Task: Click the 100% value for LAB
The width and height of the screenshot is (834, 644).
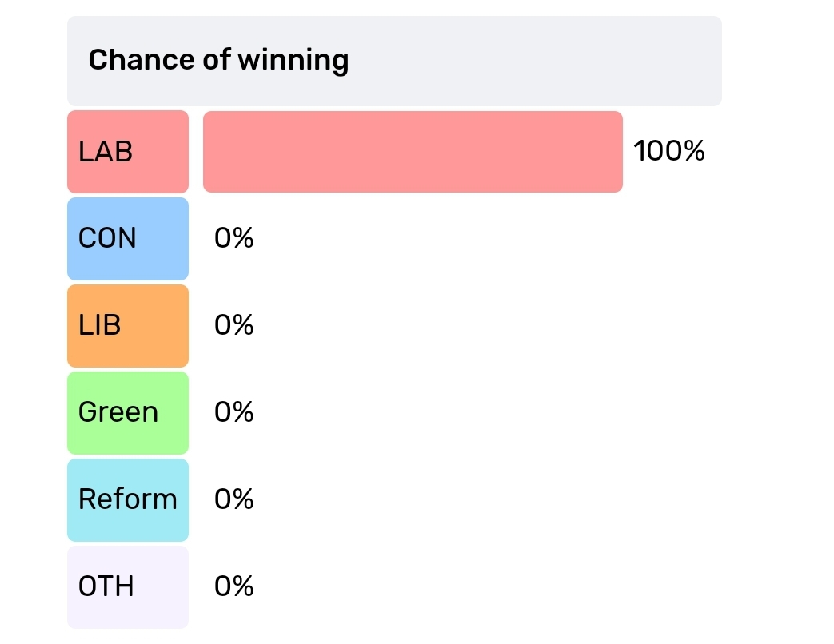Action: 669,151
